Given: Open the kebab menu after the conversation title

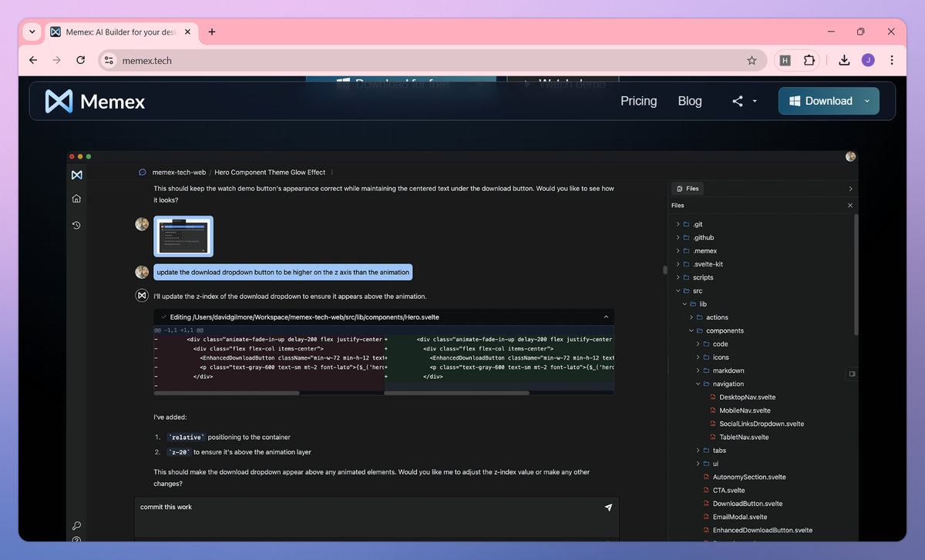Looking at the screenshot, I should (x=332, y=173).
